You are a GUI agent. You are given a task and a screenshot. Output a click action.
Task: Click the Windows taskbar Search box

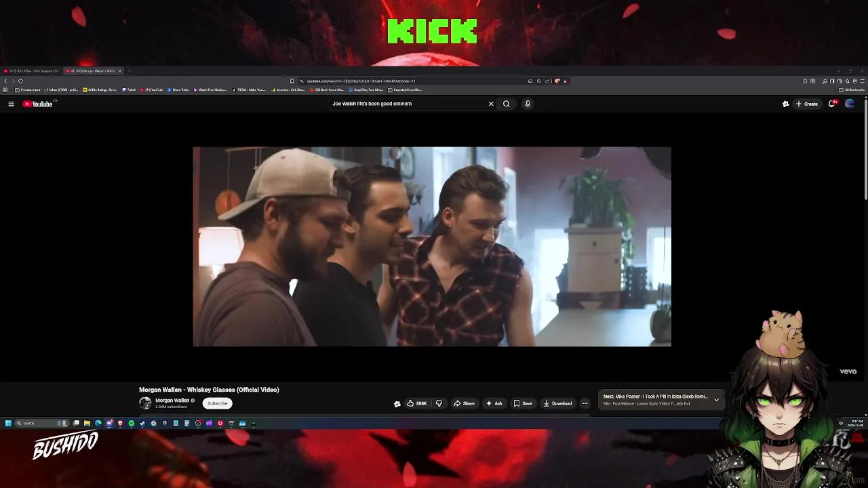pyautogui.click(x=41, y=423)
